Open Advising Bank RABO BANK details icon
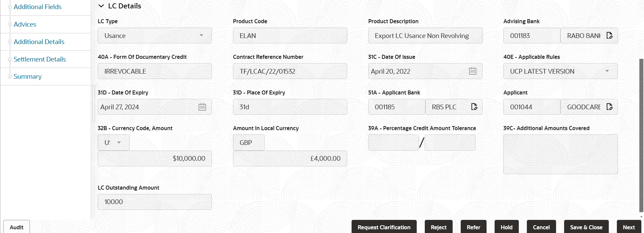 pos(610,35)
